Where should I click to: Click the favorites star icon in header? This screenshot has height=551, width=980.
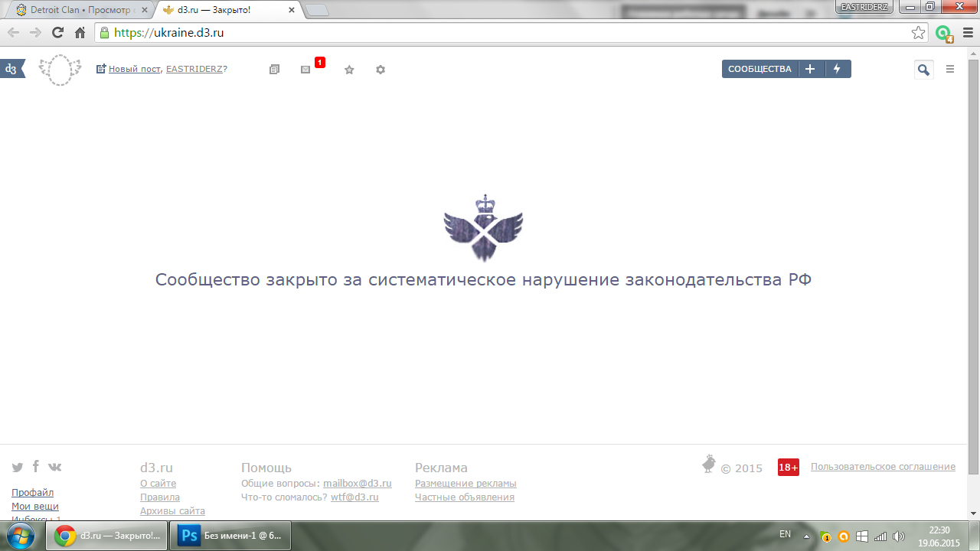point(349,70)
